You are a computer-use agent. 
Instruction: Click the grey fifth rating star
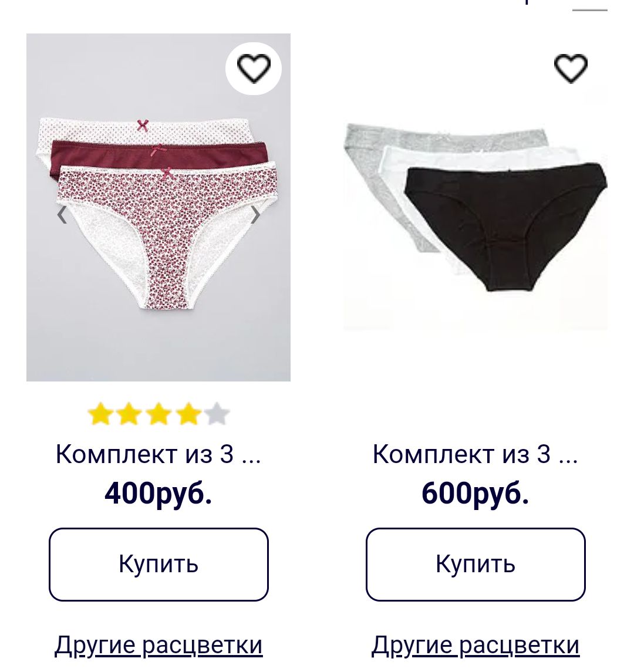(x=217, y=414)
